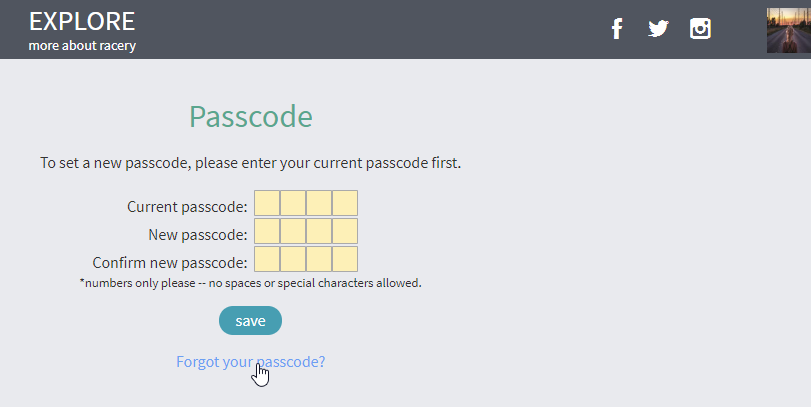
Task: Click the save button
Action: pos(250,321)
